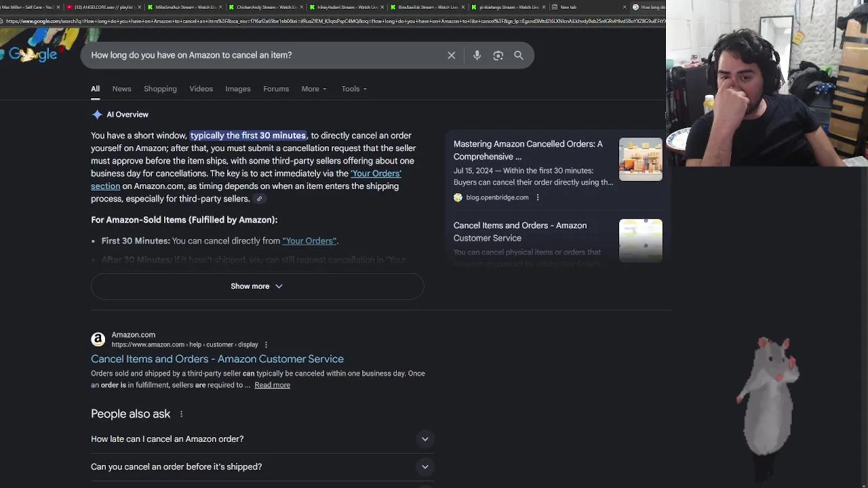868x488 pixels.
Task: Open the 'Your Orders' section link in AI Overview
Action: 376,174
